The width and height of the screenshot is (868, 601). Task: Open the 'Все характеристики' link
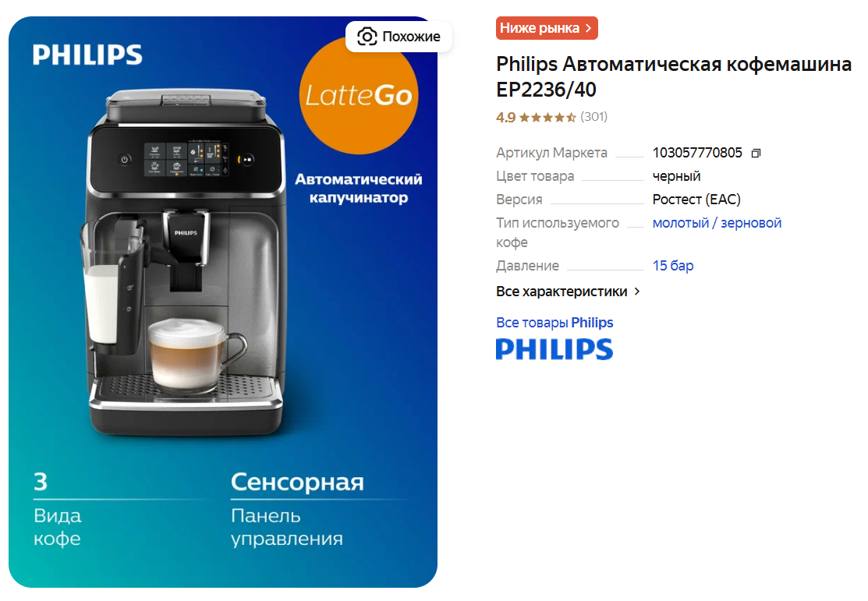click(x=562, y=291)
